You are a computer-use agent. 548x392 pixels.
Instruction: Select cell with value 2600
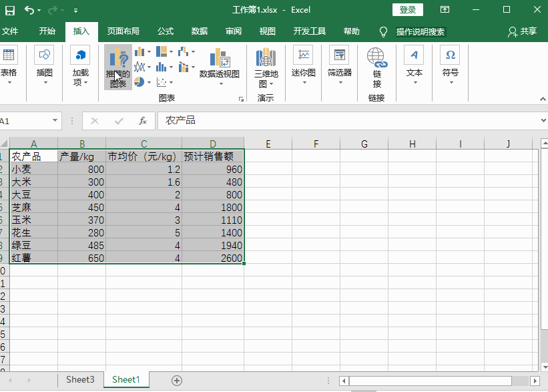pyautogui.click(x=213, y=258)
